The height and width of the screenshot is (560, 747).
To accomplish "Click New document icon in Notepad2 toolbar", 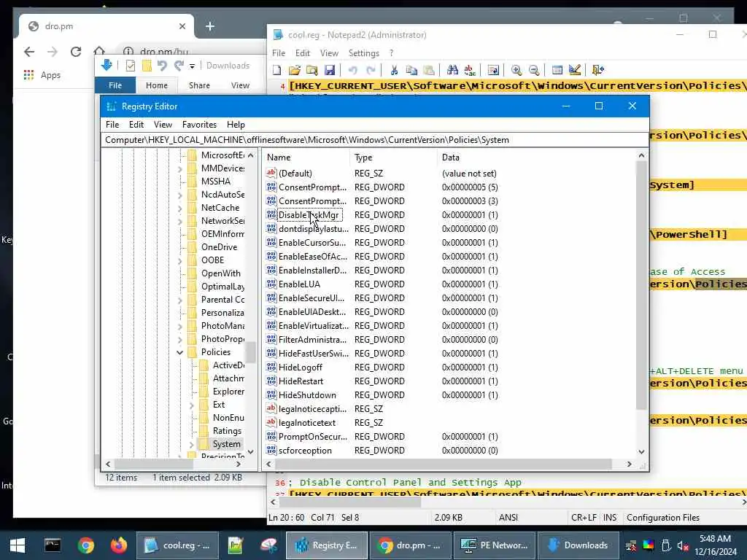I will 276,71.
